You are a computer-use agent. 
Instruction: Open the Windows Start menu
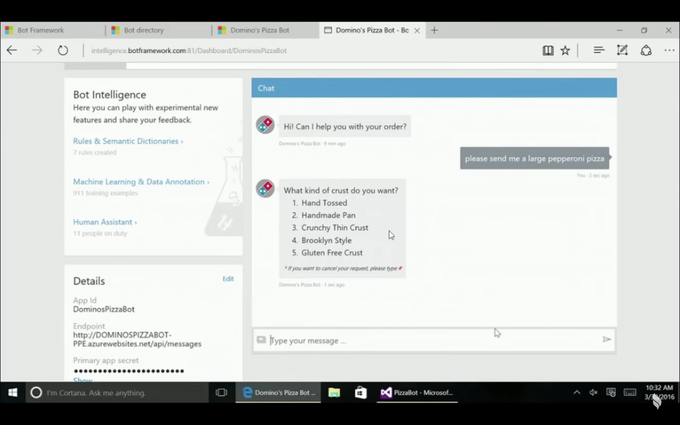click(13, 392)
